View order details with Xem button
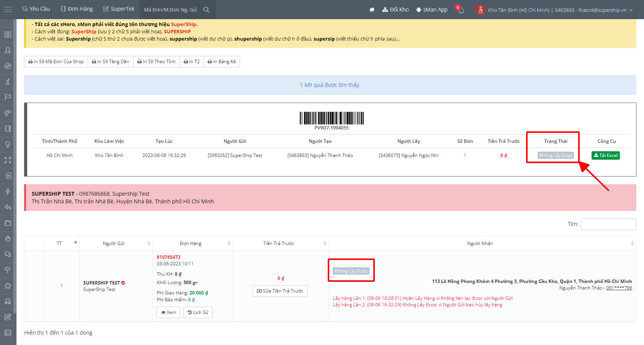Screen dimensions: 644x345 pyautogui.click(x=168, y=312)
